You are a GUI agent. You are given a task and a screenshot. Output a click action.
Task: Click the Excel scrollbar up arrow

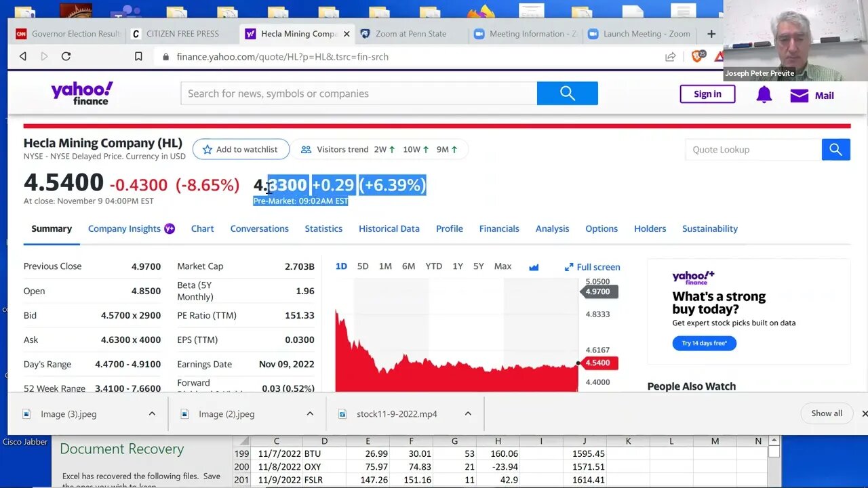click(774, 441)
